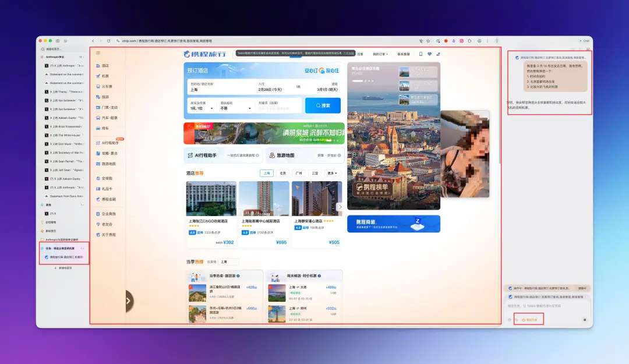Open AI行程助手 from the sidebar
This screenshot has height=364, width=629.
tap(109, 143)
